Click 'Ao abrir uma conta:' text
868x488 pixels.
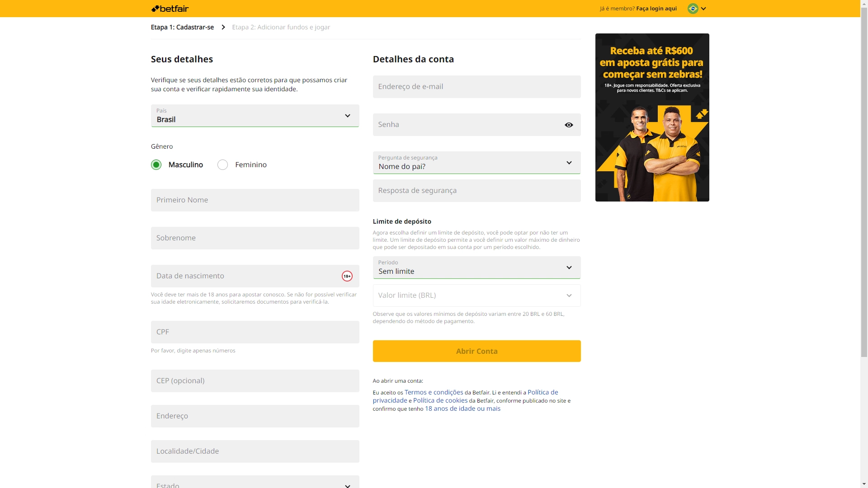398,381
